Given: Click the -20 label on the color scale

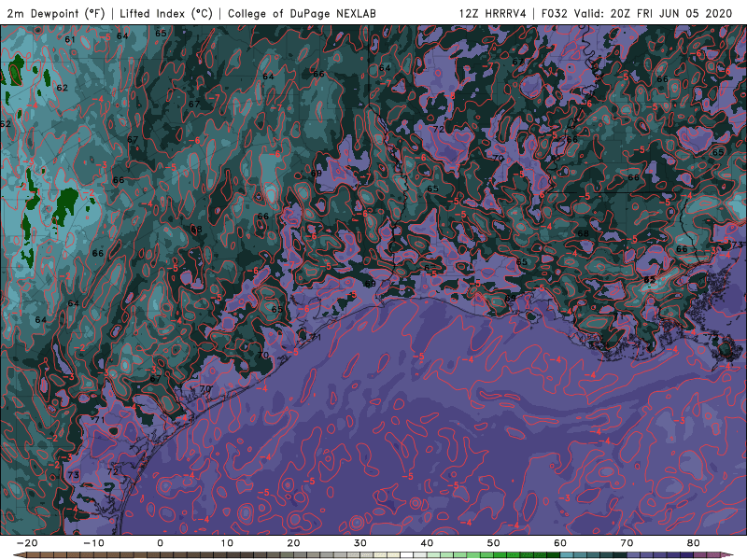Looking at the screenshot, I should pos(27,543).
